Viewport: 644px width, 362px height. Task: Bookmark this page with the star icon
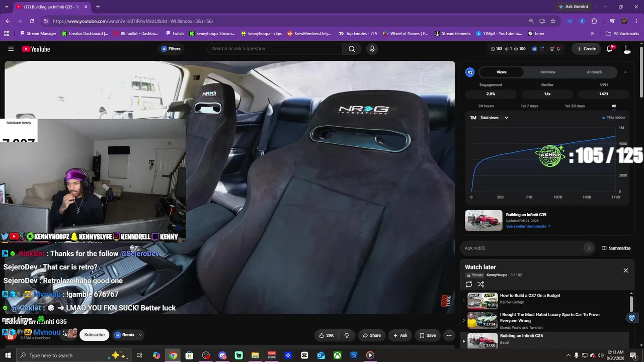tap(553, 21)
